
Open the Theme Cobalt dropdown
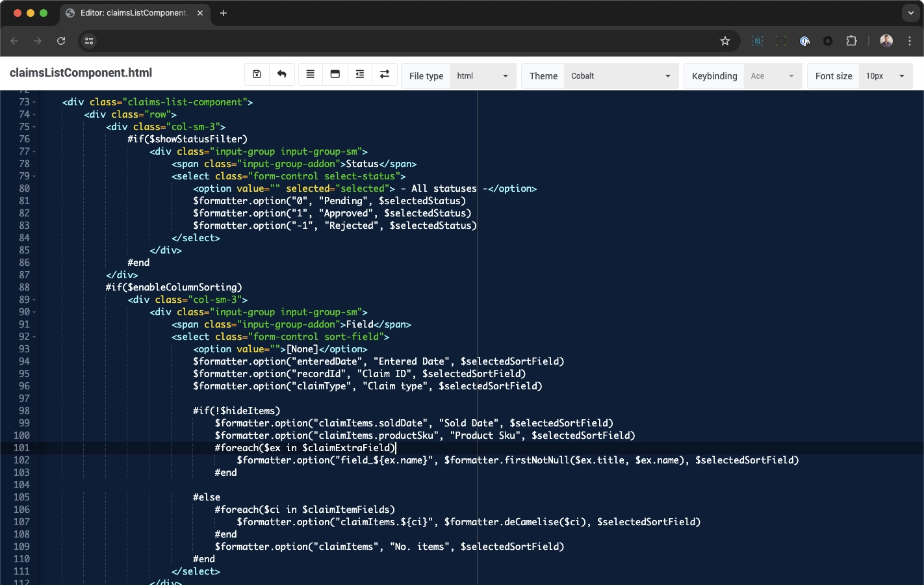621,76
